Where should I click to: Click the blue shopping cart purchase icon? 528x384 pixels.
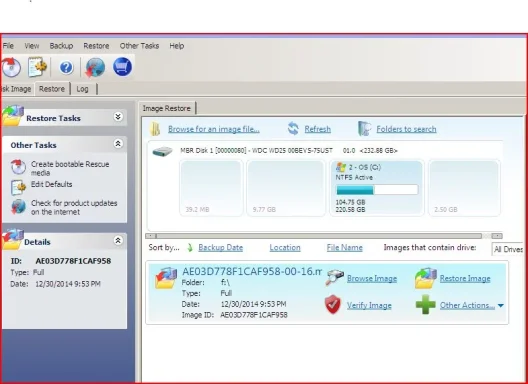pos(122,67)
